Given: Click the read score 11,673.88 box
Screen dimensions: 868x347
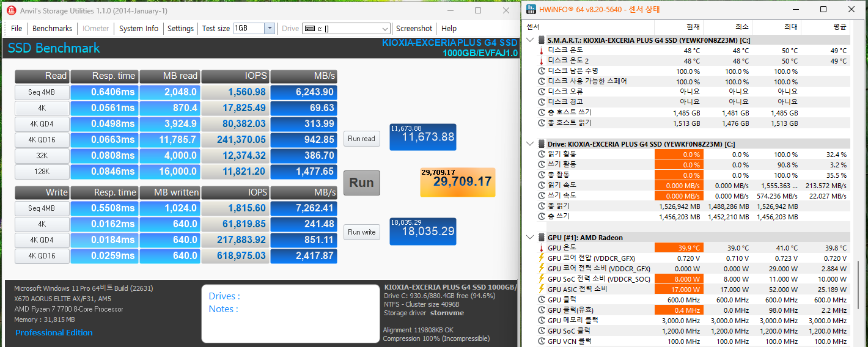Looking at the screenshot, I should click(x=423, y=136).
